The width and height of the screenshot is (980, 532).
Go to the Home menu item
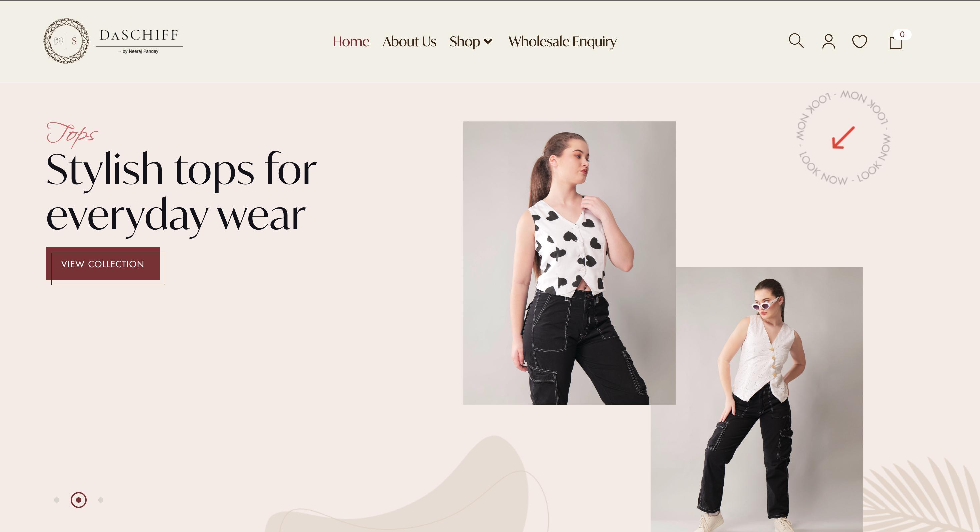(x=351, y=41)
